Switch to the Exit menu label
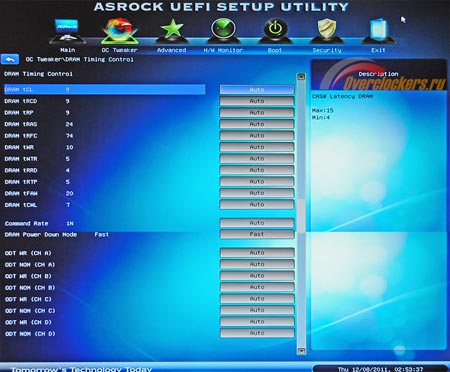The height and width of the screenshot is (372, 450). click(378, 50)
